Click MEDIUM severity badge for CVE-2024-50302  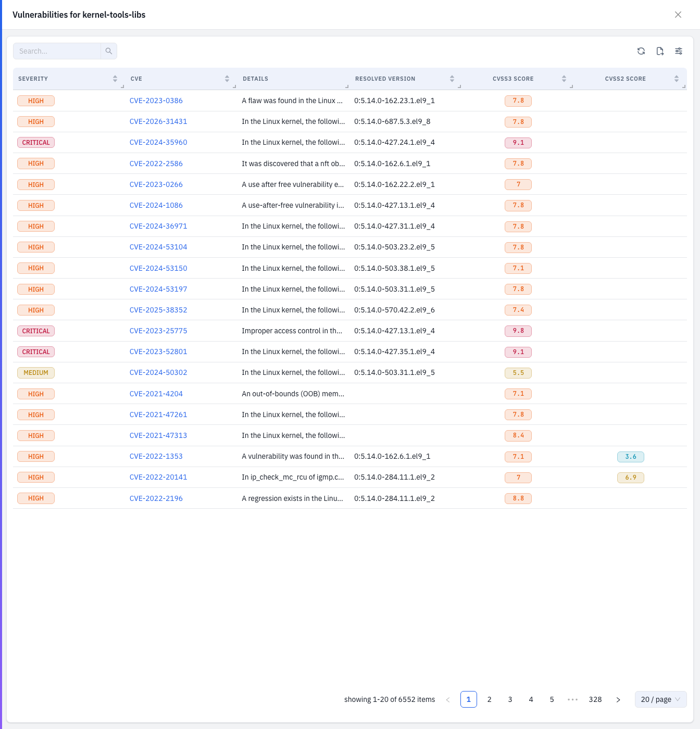tap(36, 373)
